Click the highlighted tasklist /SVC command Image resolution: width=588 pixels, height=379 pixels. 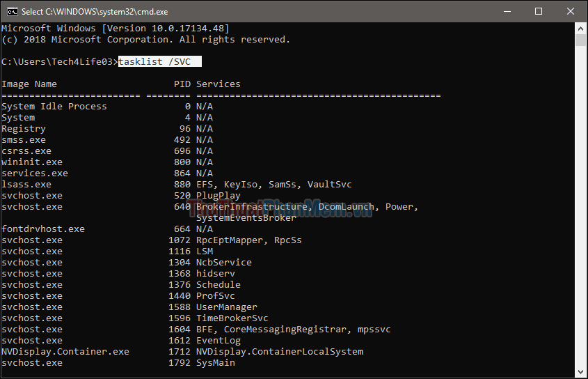[159, 62]
